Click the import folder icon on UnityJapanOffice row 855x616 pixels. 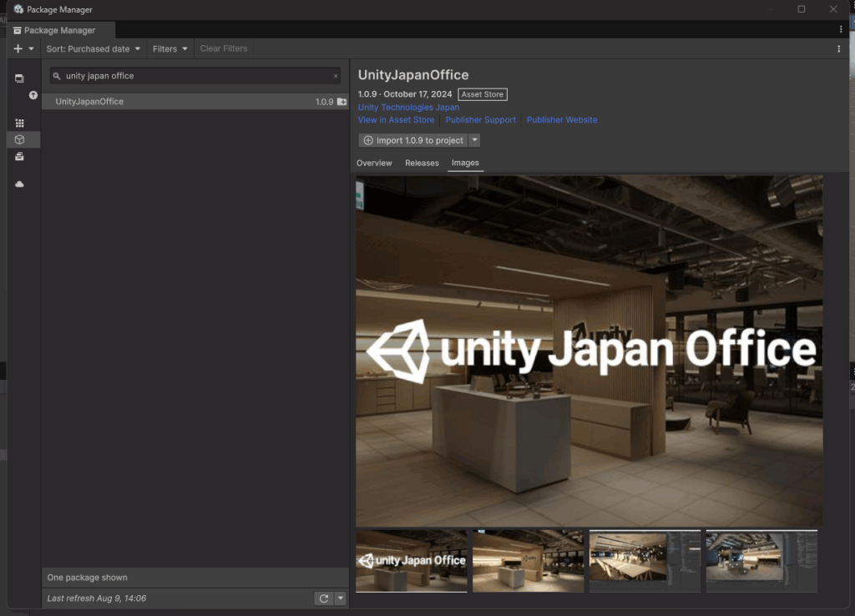(x=341, y=102)
